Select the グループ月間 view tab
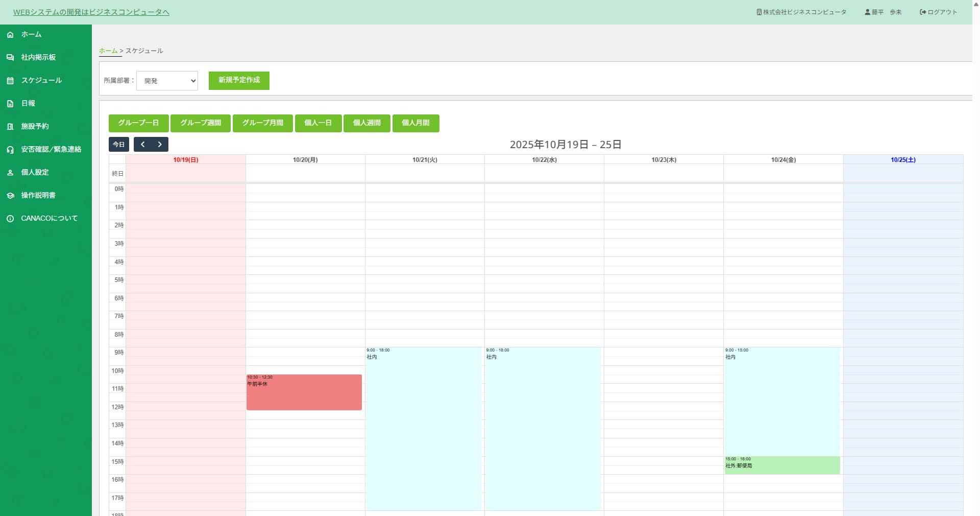This screenshot has height=516, width=980. [x=262, y=123]
